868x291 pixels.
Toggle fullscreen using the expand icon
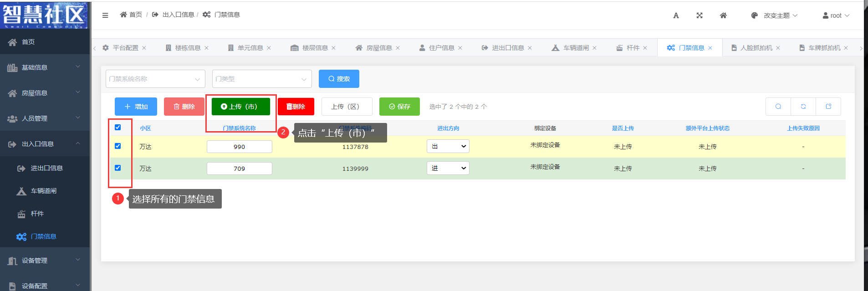700,15
